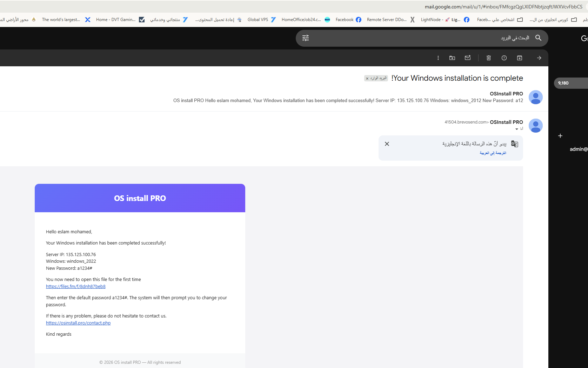Viewport: 588px width, 368px height.
Task: Open the منتجاتي وخدماتي bookmark
Action: (169, 20)
